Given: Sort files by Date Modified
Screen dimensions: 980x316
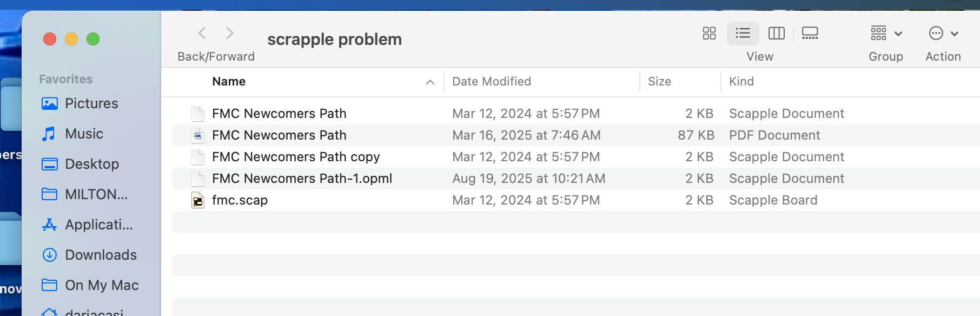Looking at the screenshot, I should [x=491, y=82].
